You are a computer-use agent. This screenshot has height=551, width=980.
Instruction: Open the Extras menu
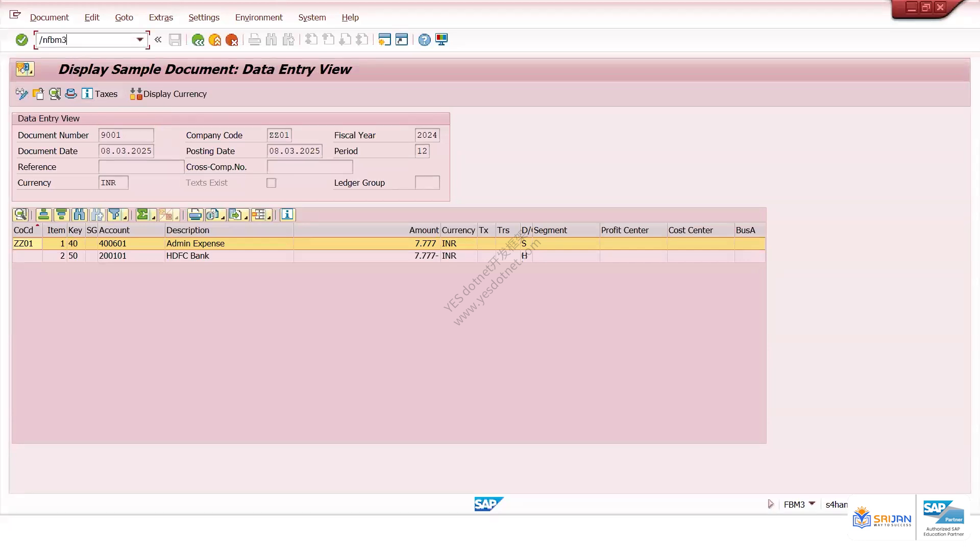[x=161, y=17]
